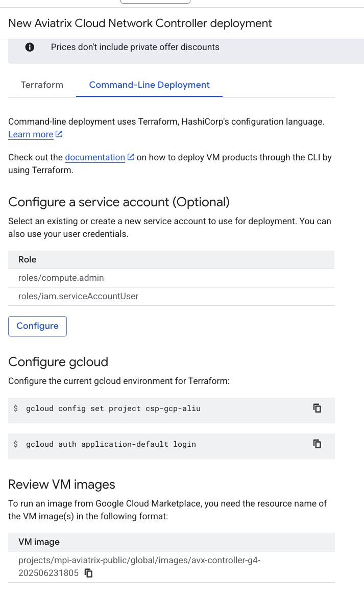Click the VM image column header
The height and width of the screenshot is (602, 364).
click(39, 542)
